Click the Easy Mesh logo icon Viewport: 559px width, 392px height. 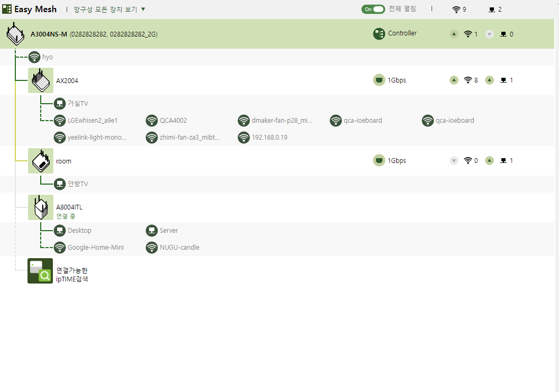(x=7, y=10)
